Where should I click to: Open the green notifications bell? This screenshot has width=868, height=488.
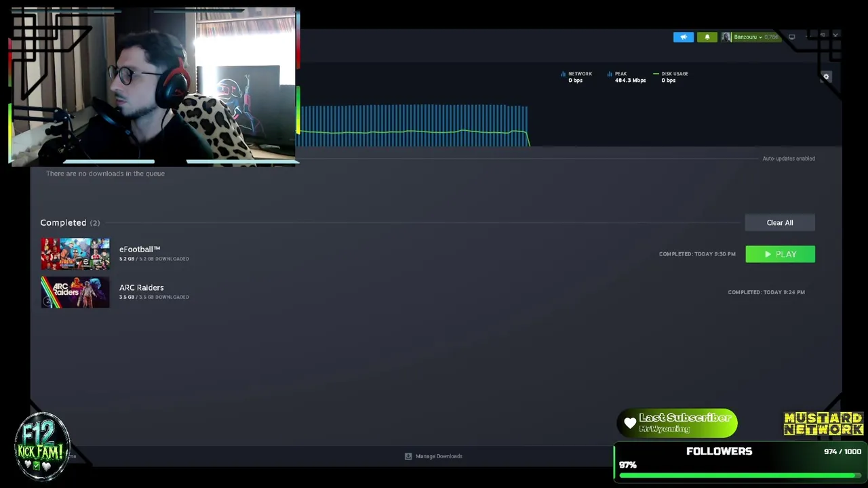tap(707, 37)
